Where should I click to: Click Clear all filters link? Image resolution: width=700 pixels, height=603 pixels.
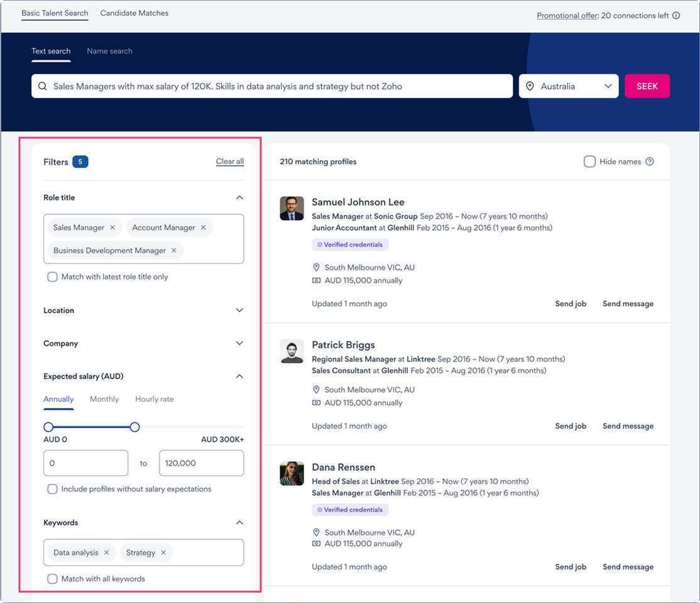pyautogui.click(x=230, y=162)
